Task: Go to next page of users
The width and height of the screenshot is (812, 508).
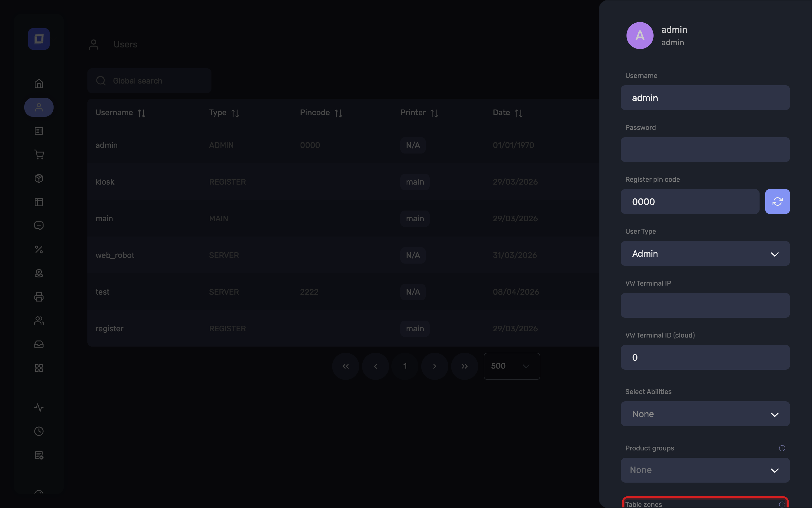Action: [x=434, y=366]
